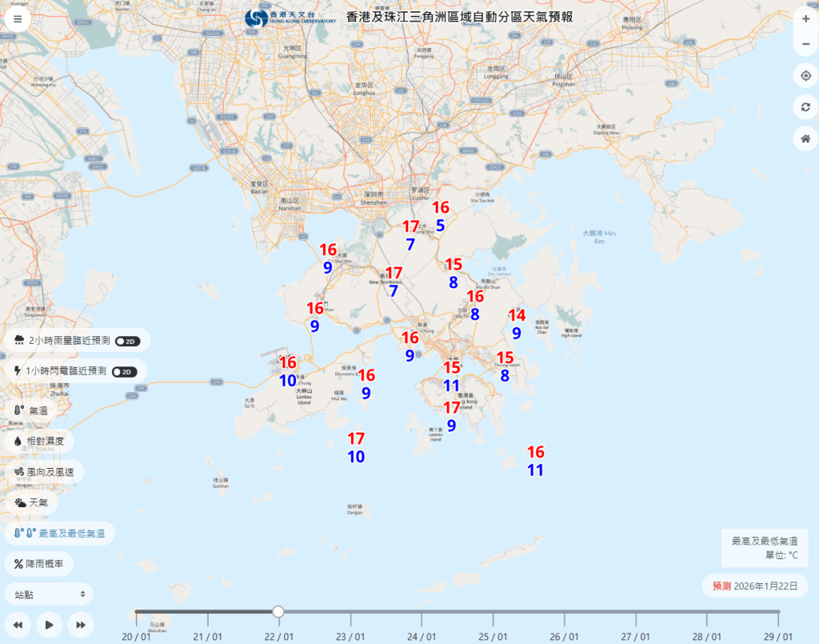
Task: Click the 預測 forecast date label
Action: [x=723, y=586]
